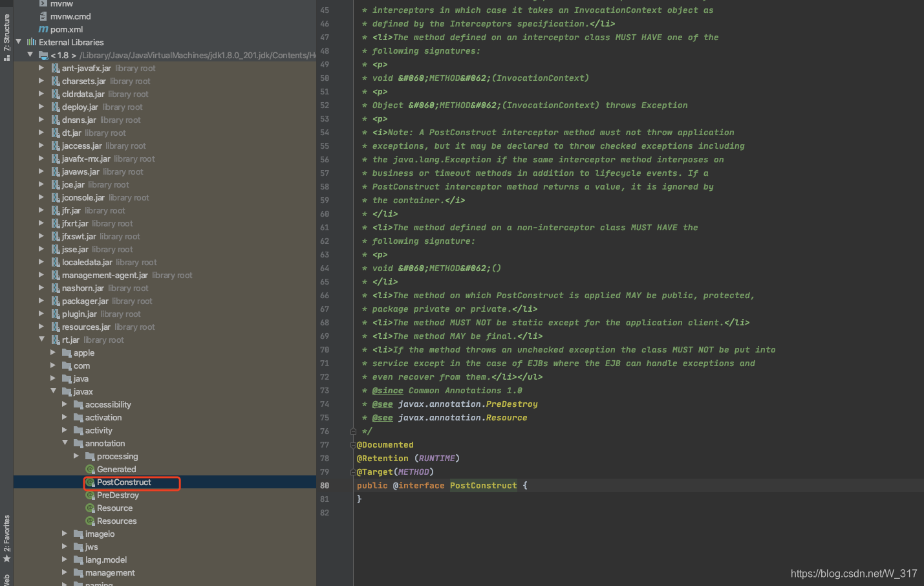Click the com package folder icon
The width and height of the screenshot is (924, 586).
(x=67, y=365)
